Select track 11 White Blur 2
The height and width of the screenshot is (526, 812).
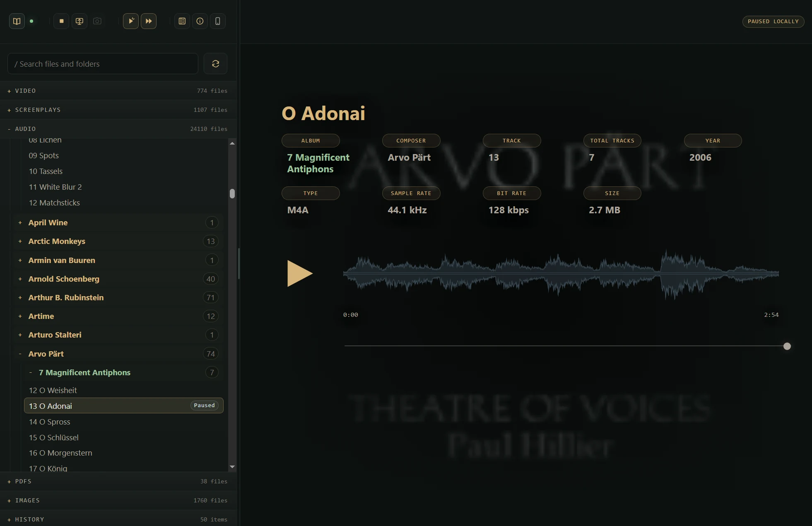123,187
